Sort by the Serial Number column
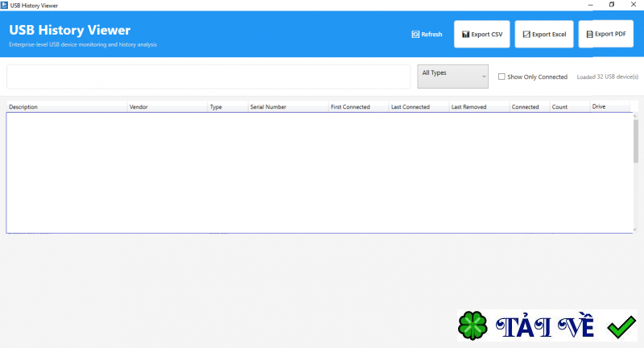 click(x=288, y=107)
